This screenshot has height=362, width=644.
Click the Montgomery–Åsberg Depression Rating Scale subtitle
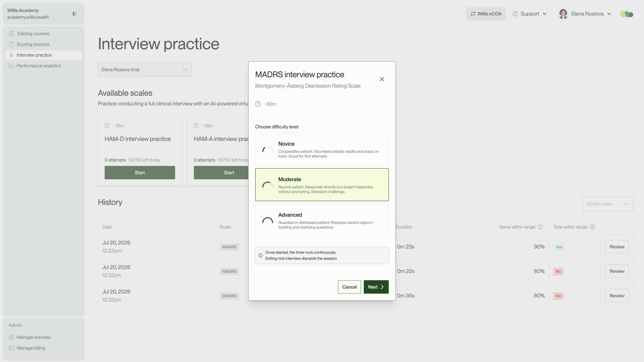308,86
